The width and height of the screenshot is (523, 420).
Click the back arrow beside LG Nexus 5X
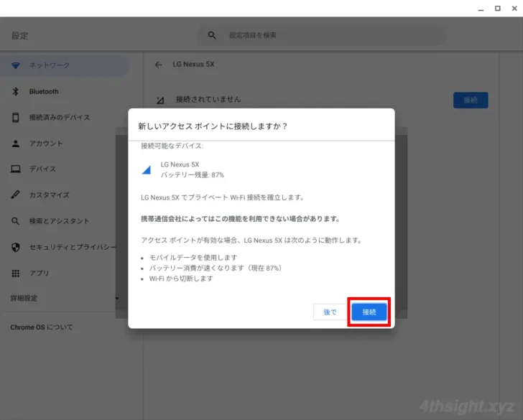[159, 65]
